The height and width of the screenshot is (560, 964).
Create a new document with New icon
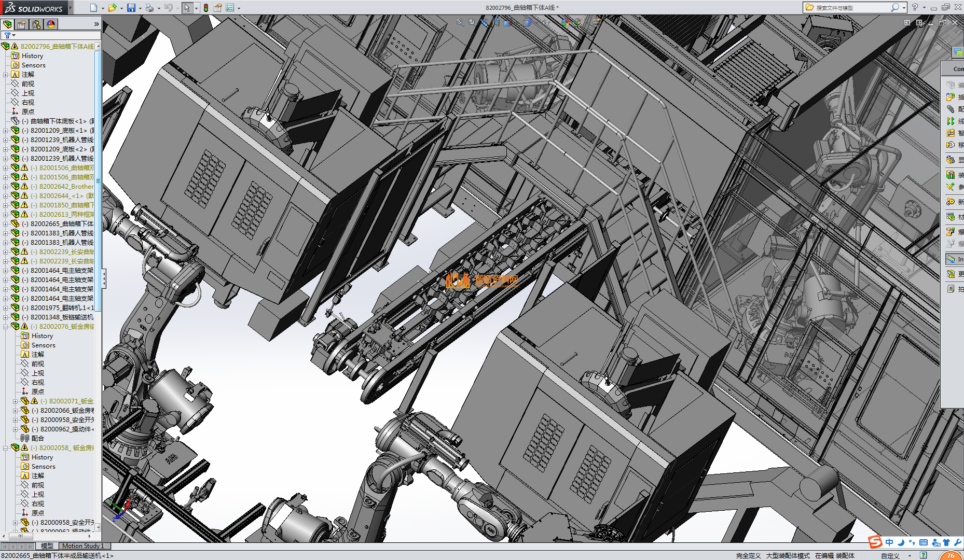click(93, 8)
